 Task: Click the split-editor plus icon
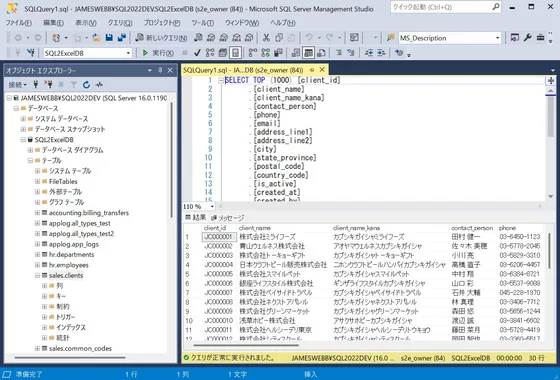click(x=551, y=80)
